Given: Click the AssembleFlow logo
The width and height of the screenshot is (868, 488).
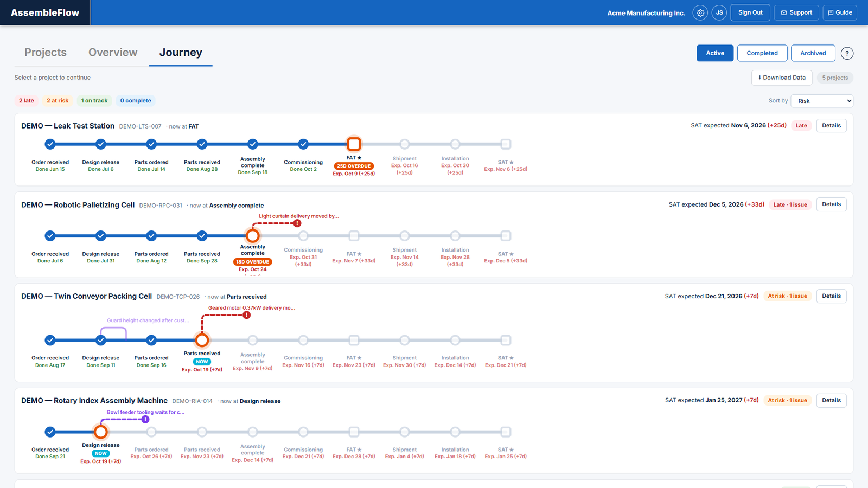Looking at the screenshot, I should point(45,12).
